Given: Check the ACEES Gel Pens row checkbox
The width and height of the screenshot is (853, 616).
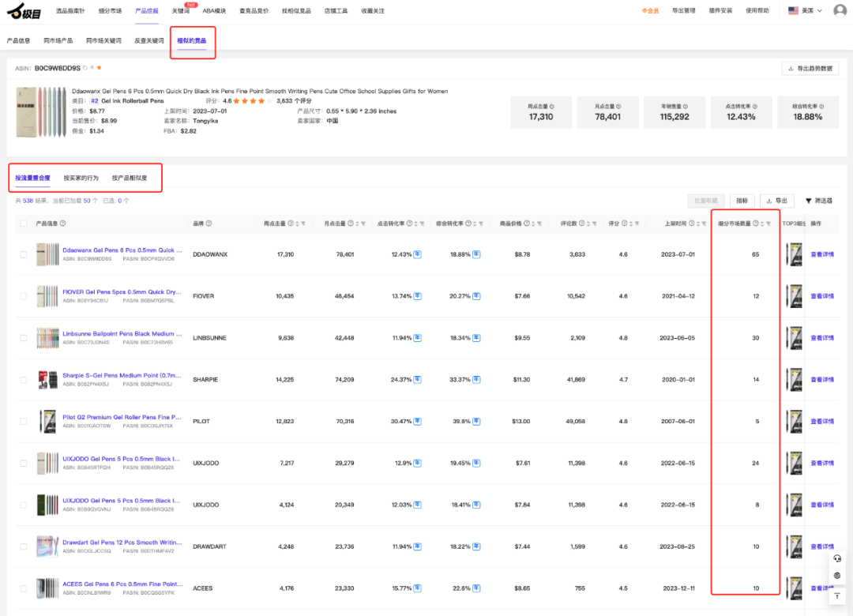Looking at the screenshot, I should (x=24, y=588).
